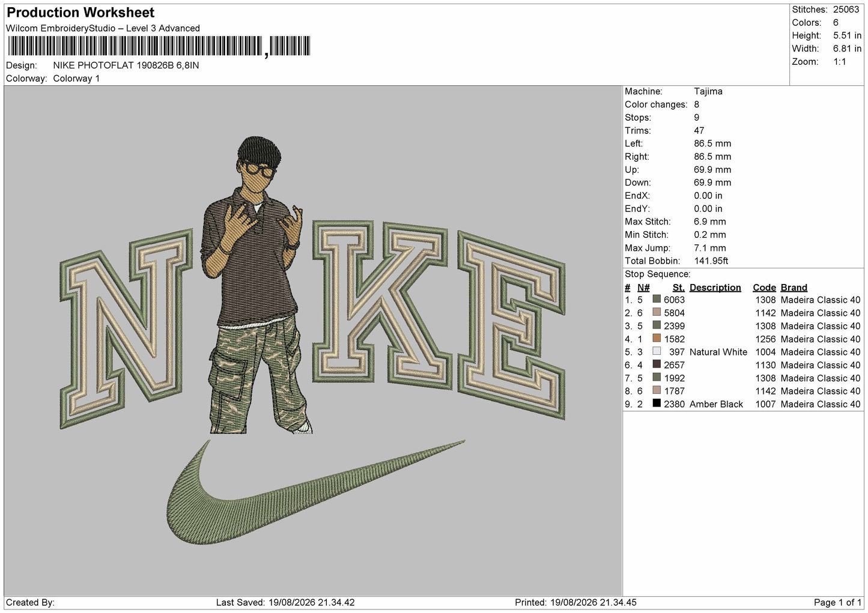
Task: Click the Code column header
Action: 764,288
